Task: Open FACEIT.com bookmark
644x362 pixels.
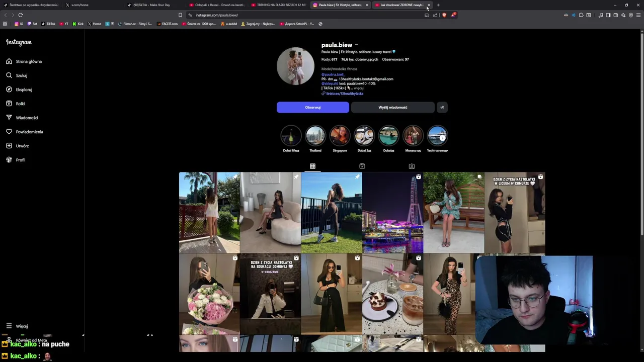Action: pos(168,24)
